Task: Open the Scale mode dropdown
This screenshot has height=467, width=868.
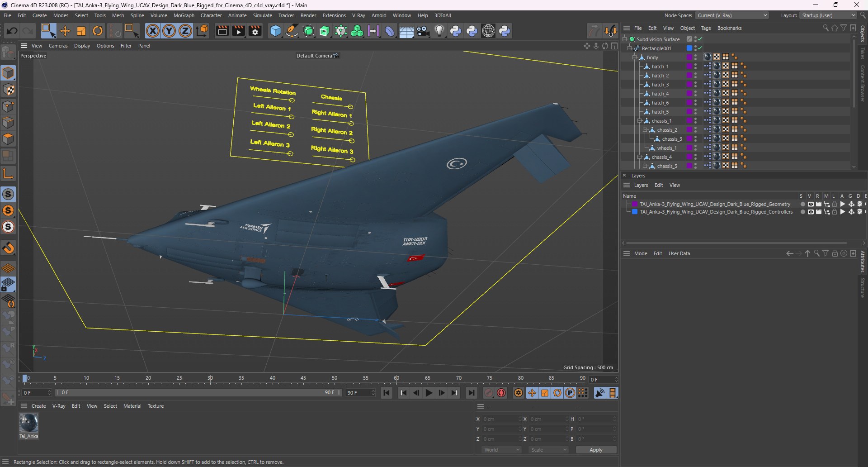Action: pos(549,450)
